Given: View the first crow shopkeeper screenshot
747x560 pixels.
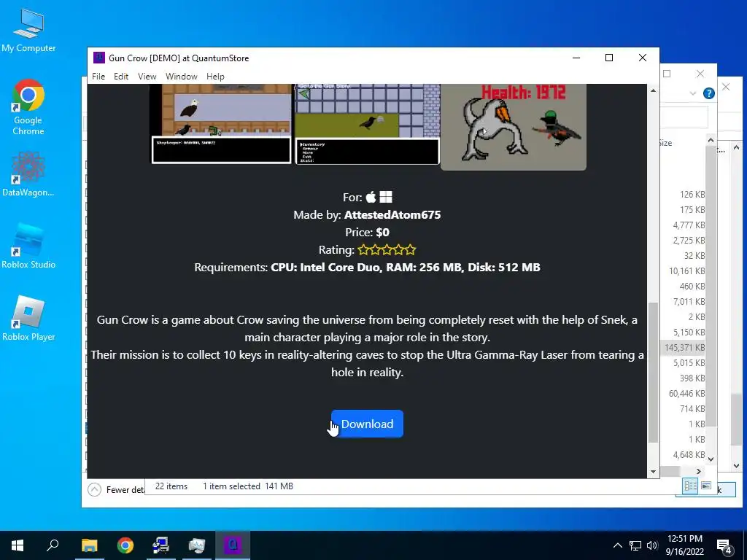Looking at the screenshot, I should click(221, 124).
